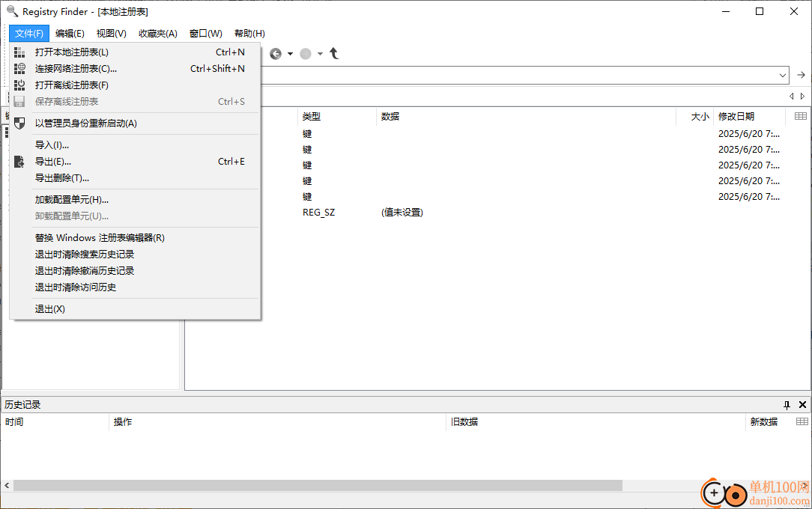Click the offline registry power icon
Viewport: 812px width, 509px height.
click(19, 85)
